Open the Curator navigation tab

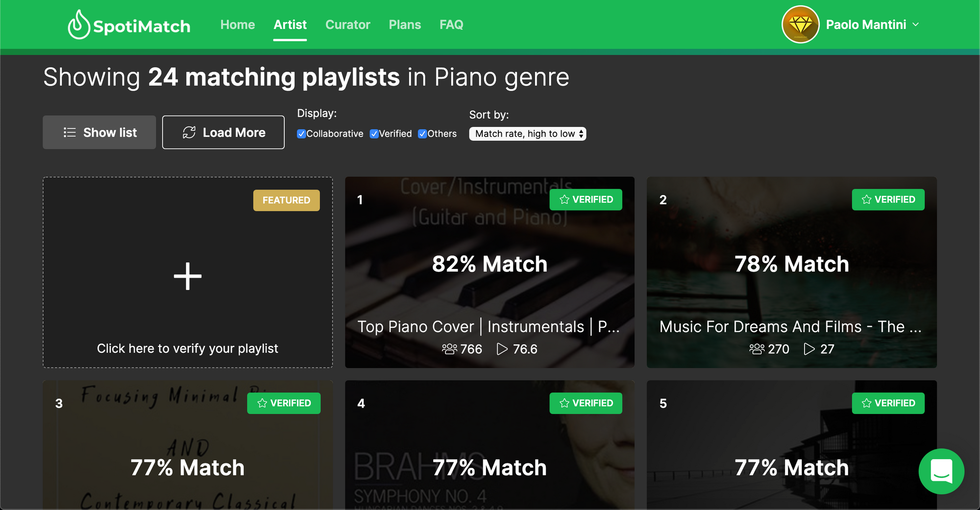[x=348, y=24]
